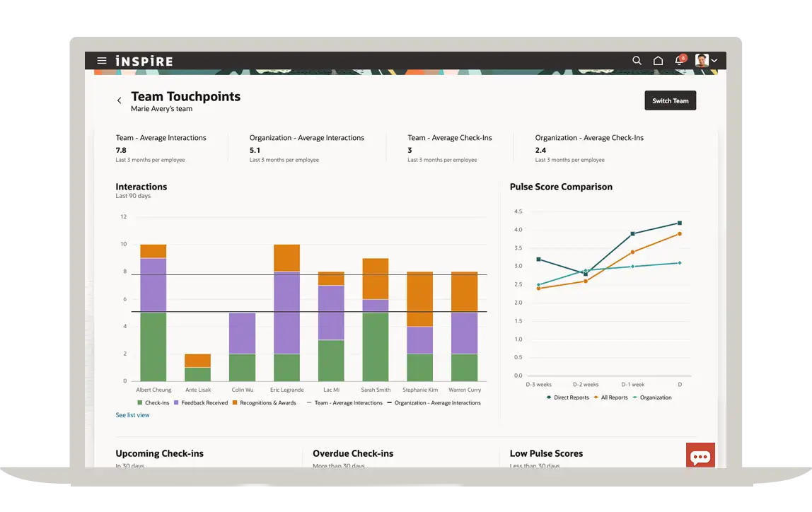Screen dimensions: 812x512
Task: Open the red chat assistant icon
Action: point(700,456)
